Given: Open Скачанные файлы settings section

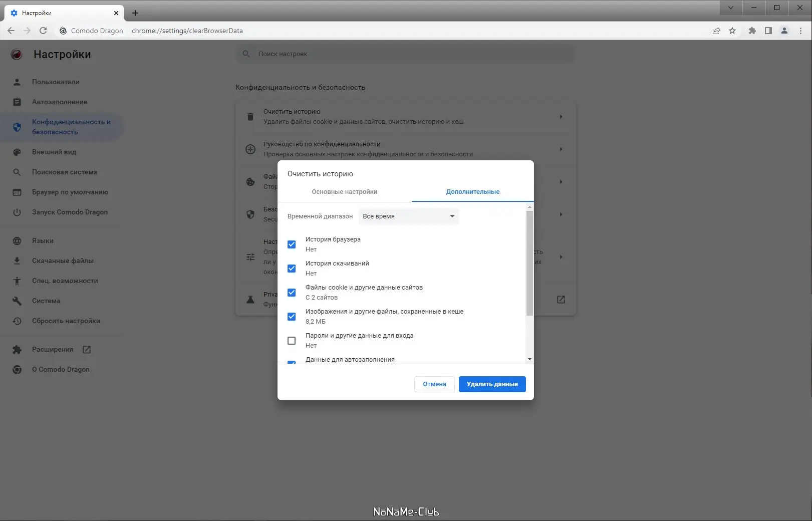Looking at the screenshot, I should pyautogui.click(x=62, y=260).
